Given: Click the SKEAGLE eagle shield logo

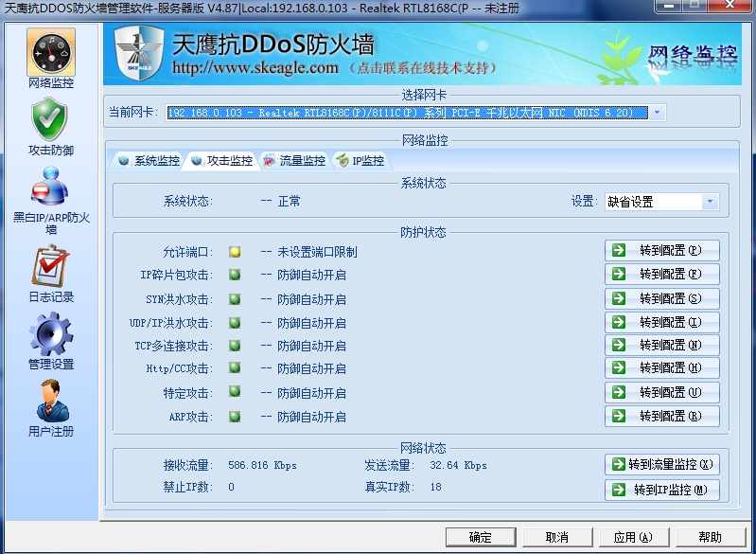Looking at the screenshot, I should pyautogui.click(x=139, y=53).
